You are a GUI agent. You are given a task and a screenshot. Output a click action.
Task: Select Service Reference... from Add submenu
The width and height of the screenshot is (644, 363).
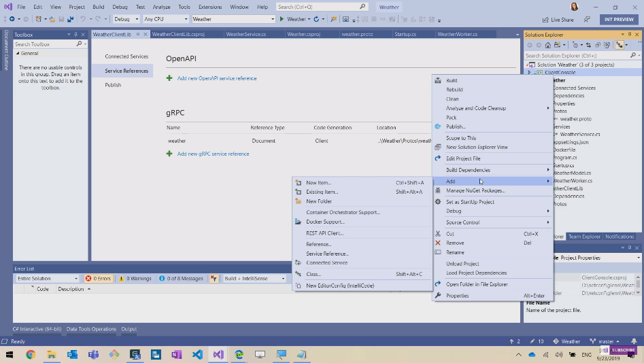point(326,254)
